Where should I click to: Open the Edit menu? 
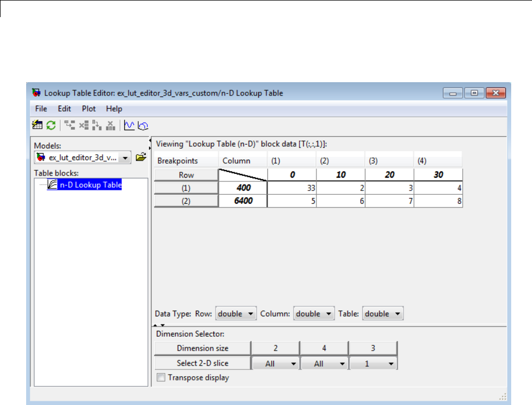coord(64,109)
